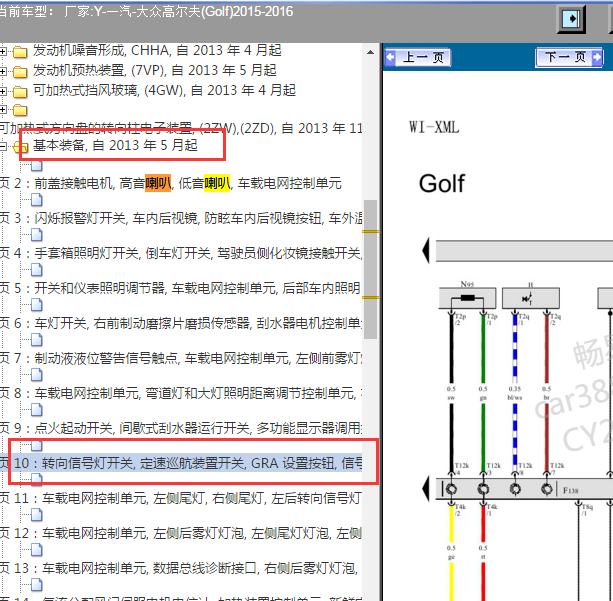Screen dimensions: 613x601
Task: Expand the 发动机噪音形成, CHHA folder
Action: [x=3, y=51]
